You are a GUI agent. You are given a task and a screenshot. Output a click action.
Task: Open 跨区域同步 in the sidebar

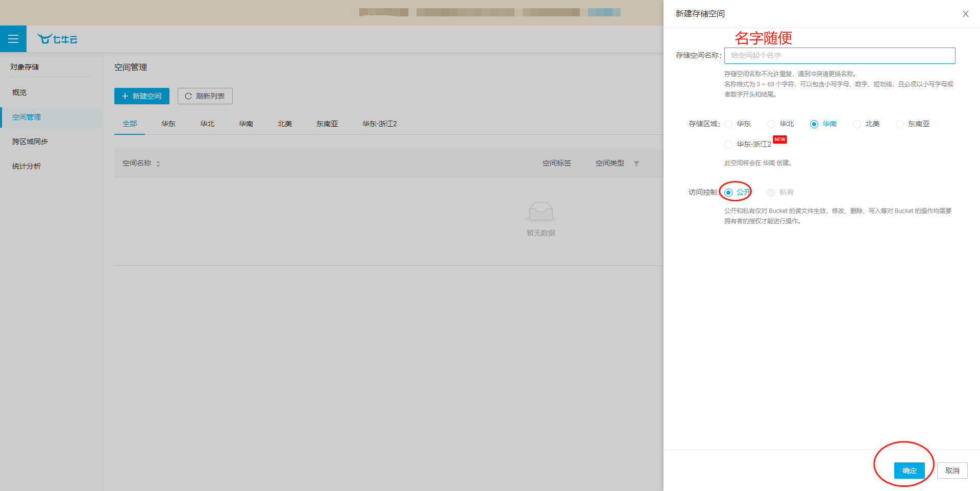[29, 141]
